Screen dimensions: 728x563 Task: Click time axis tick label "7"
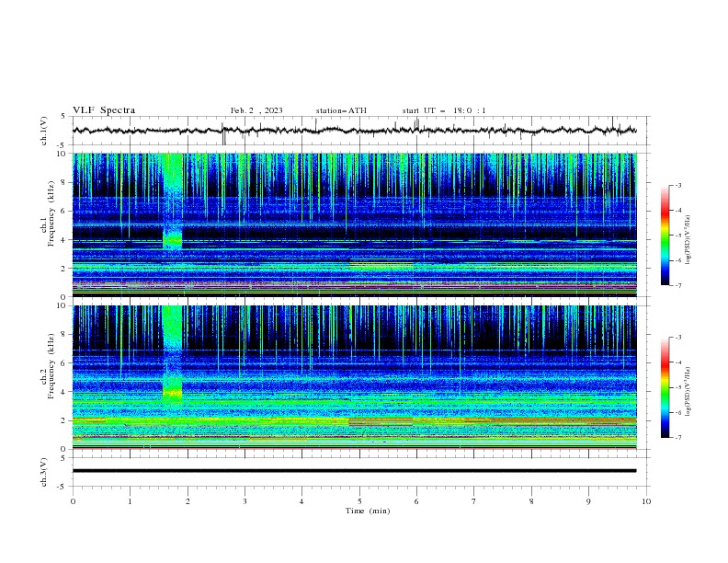coord(474,501)
